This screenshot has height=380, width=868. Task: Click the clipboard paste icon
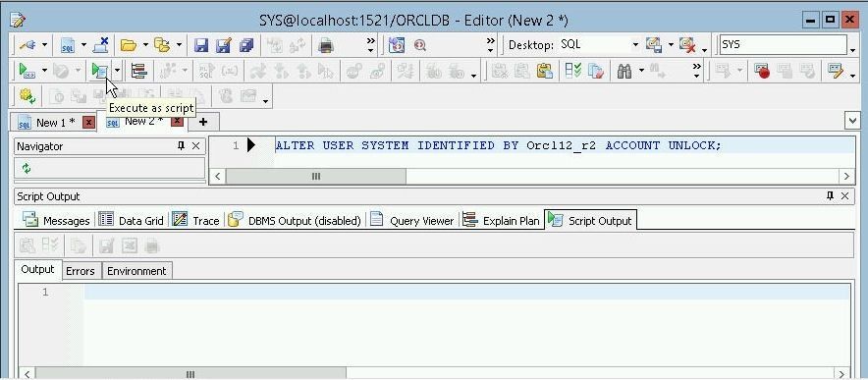pyautogui.click(x=545, y=71)
